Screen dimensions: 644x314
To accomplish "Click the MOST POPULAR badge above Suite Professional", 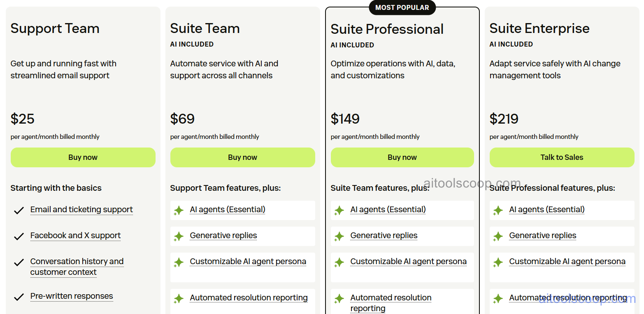I will click(402, 7).
